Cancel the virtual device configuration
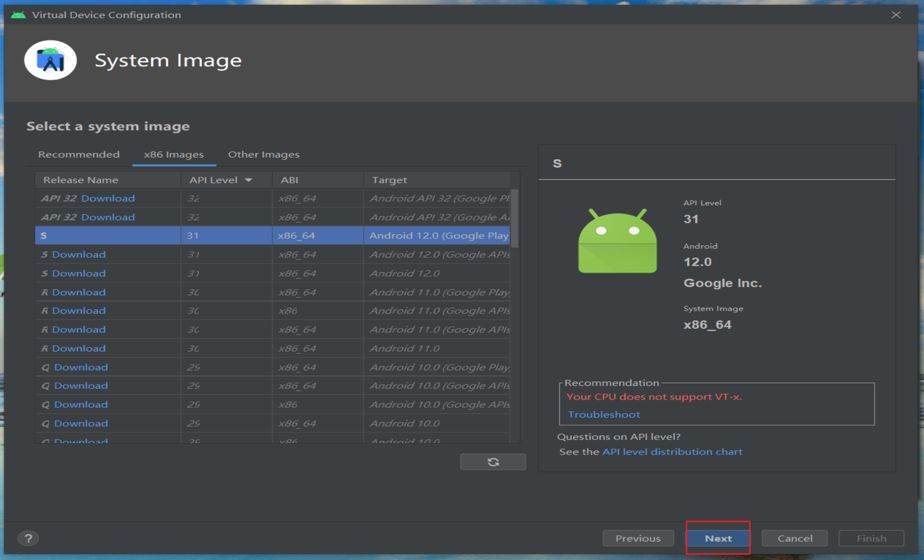 [794, 538]
